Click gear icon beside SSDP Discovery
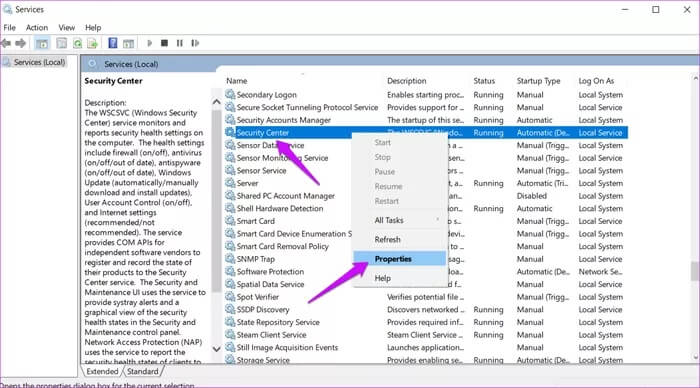700x388 pixels. [x=230, y=309]
